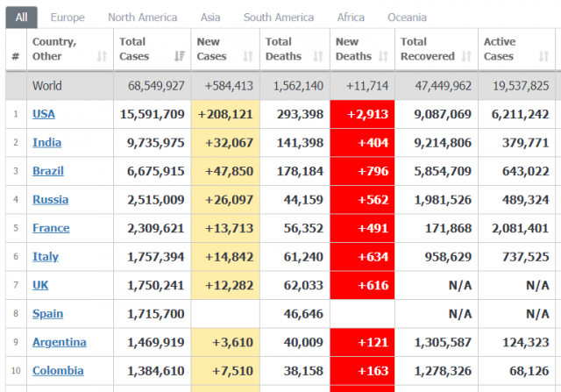Switch to Europe tab
Screen dimensions: 561x392
[x=67, y=18]
